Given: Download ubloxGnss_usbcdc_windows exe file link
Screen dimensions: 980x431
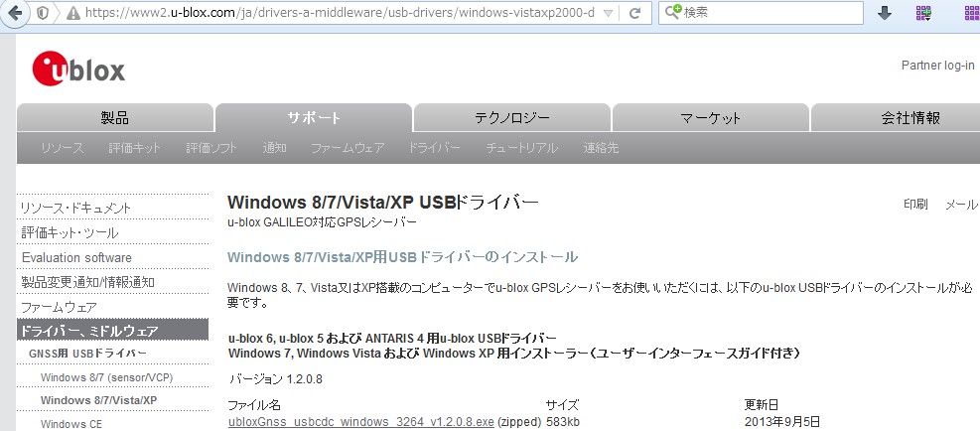Looking at the screenshot, I should tap(360, 421).
